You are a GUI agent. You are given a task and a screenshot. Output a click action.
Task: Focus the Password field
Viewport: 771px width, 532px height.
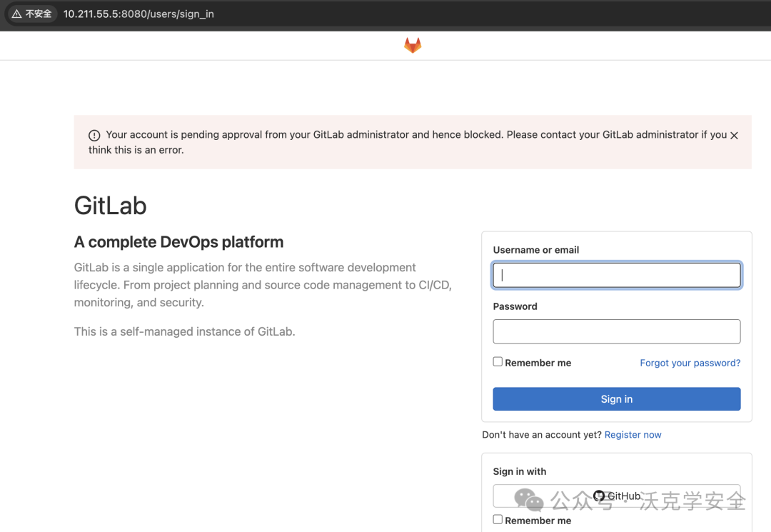(x=617, y=331)
